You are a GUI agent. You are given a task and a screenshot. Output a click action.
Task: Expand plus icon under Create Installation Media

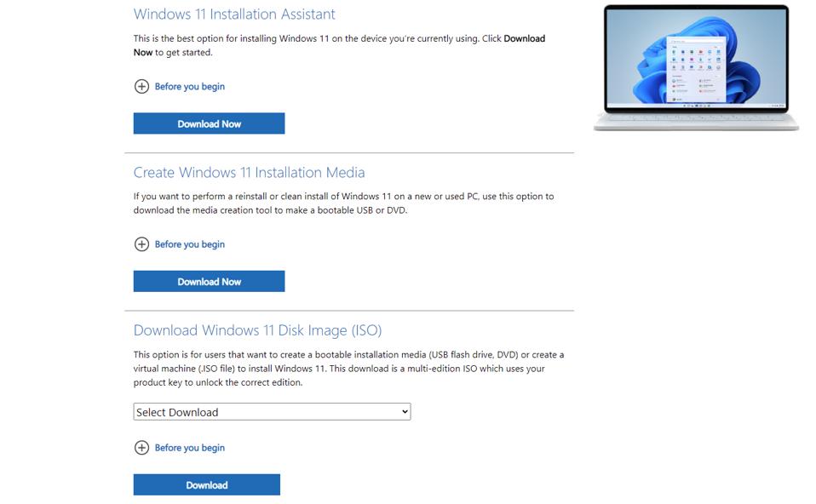coord(141,244)
